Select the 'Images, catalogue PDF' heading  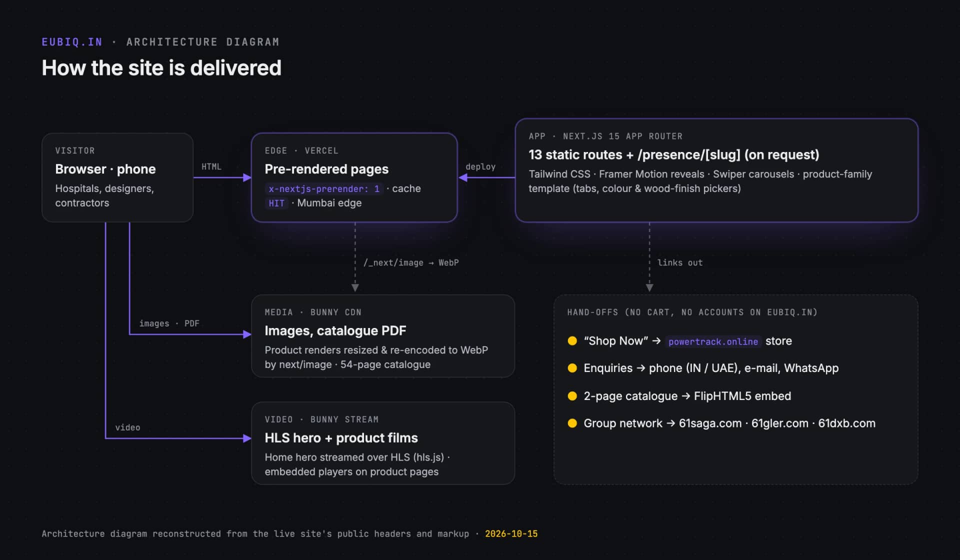[335, 330]
